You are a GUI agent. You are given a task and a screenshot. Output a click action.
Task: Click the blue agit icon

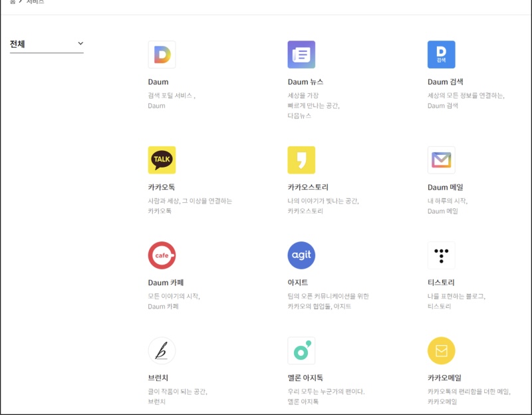pos(301,255)
